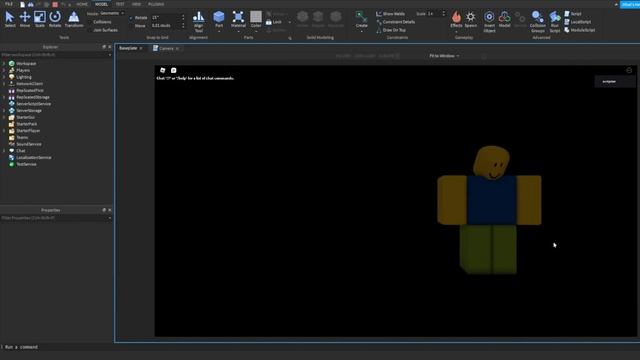Toggle Draw On Top option

[391, 30]
